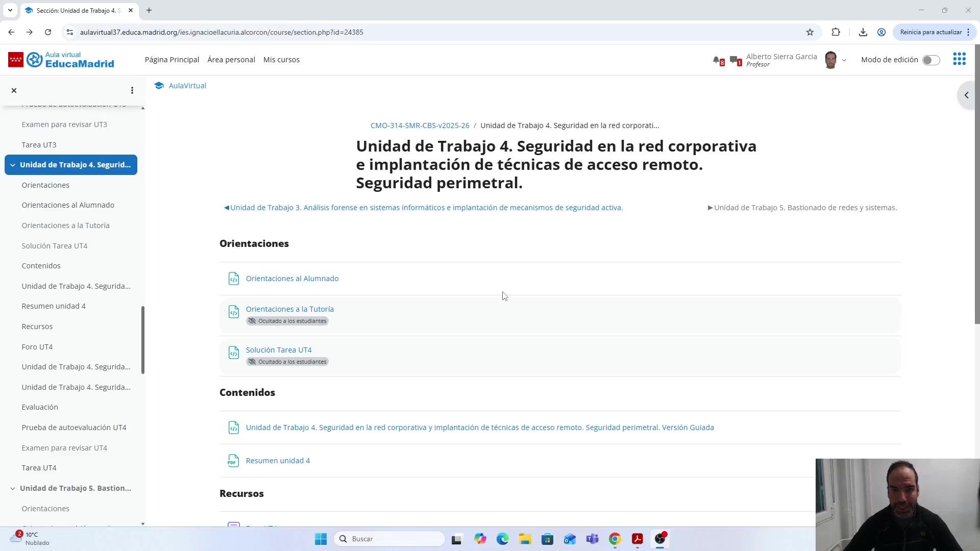Navigate to next Unidad de Trabajo 5 link
Image resolution: width=980 pixels, height=551 pixels.
pos(805,208)
